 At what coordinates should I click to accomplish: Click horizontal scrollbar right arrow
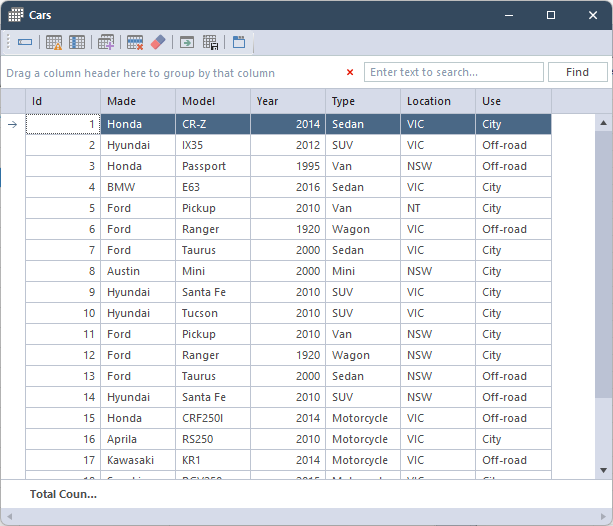[x=603, y=517]
